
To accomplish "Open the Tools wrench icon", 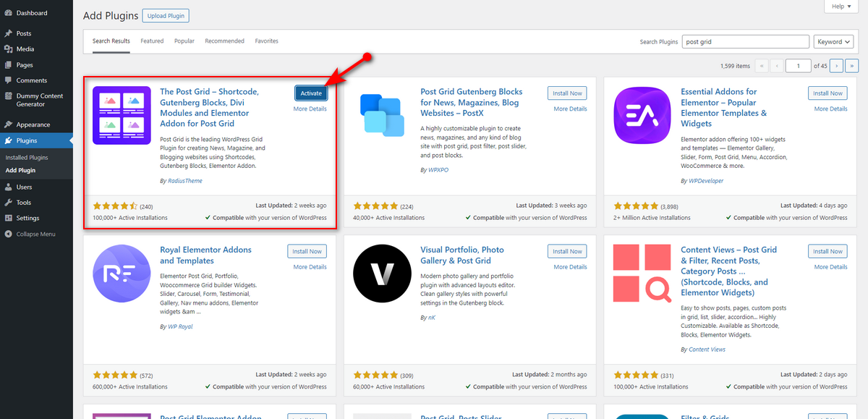I will 8,203.
